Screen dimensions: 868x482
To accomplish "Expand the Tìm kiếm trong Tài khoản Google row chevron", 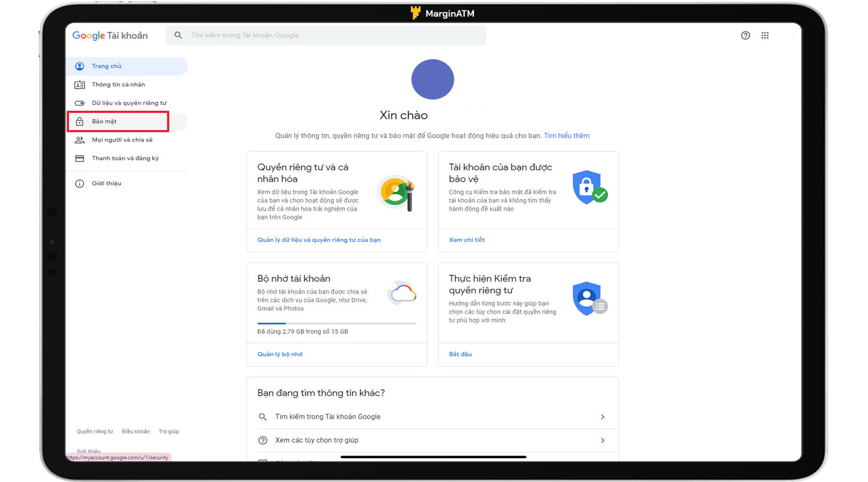I will 602,417.
